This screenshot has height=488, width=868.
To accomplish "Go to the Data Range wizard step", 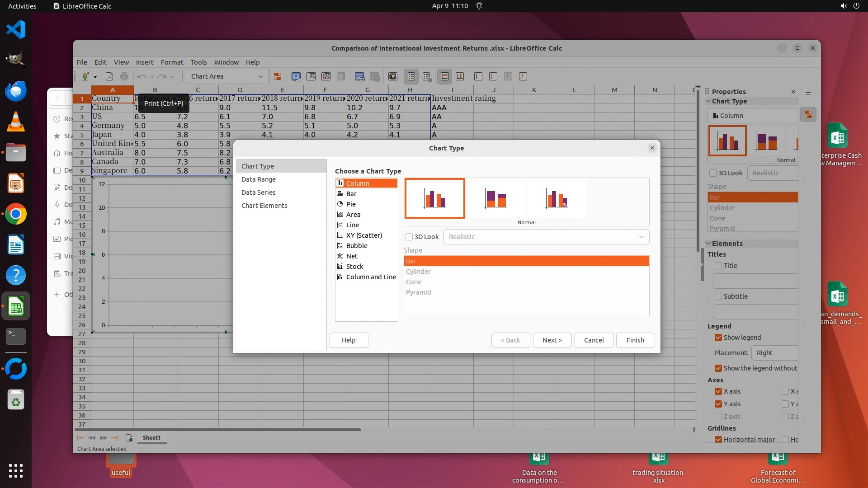I will (258, 179).
